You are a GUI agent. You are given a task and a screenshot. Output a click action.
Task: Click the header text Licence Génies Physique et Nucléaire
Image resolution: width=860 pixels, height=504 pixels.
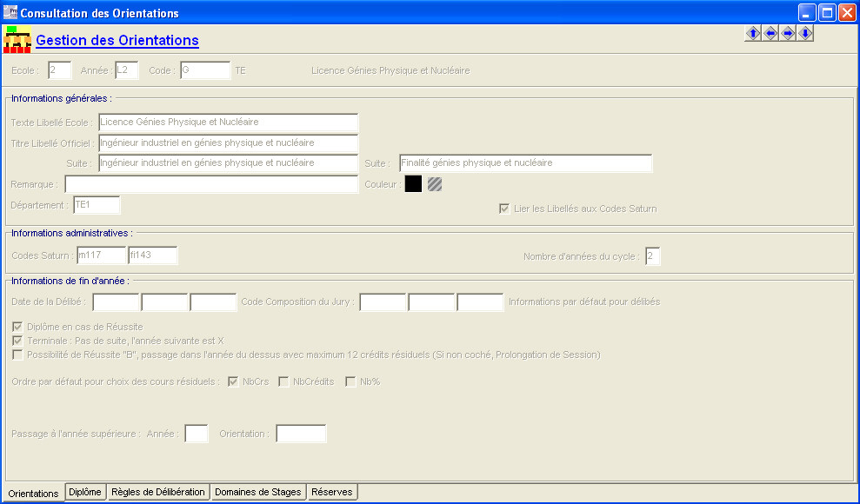390,70
